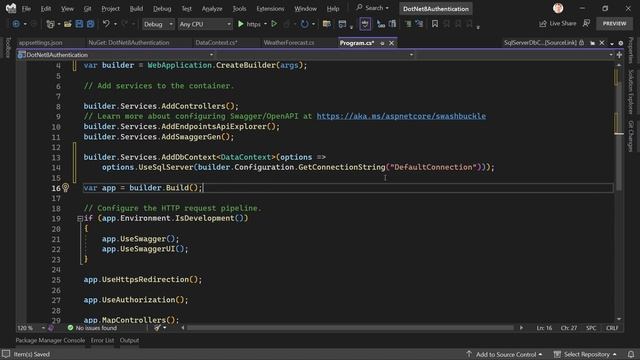
Task: Click the new item toolbar icon
Action: (50, 24)
